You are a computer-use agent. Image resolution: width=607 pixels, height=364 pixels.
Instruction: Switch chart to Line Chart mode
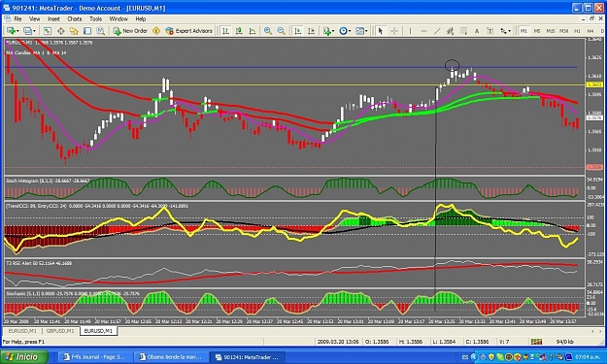pyautogui.click(x=253, y=31)
